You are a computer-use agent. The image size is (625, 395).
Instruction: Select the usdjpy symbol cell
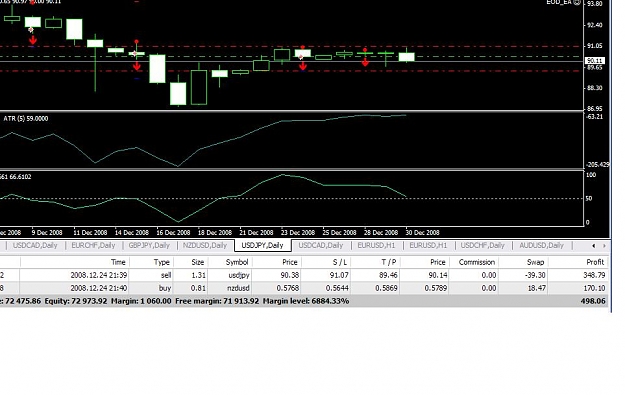point(239,275)
